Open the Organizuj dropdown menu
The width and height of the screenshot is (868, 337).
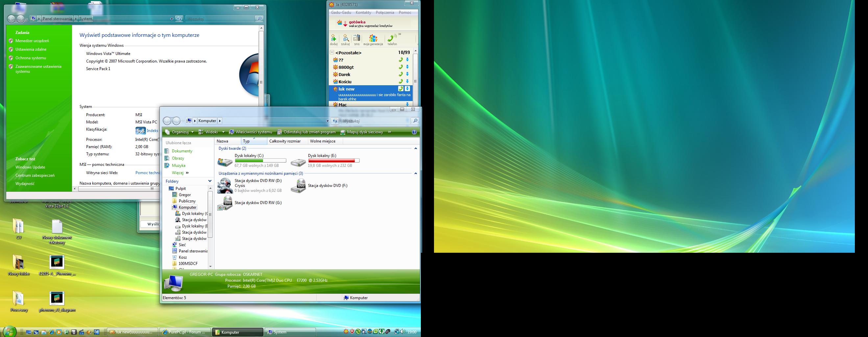tap(180, 132)
